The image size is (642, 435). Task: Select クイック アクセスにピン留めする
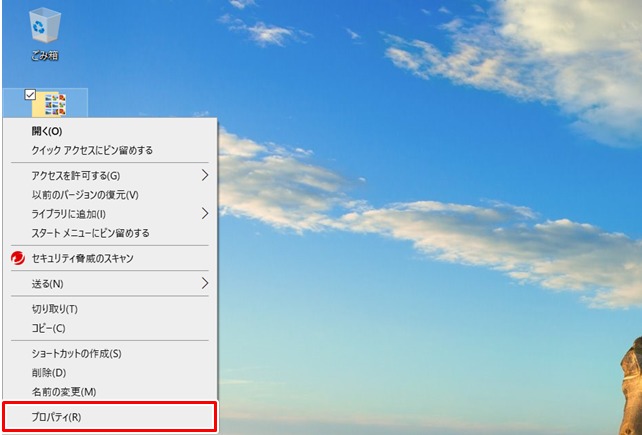pyautogui.click(x=110, y=150)
